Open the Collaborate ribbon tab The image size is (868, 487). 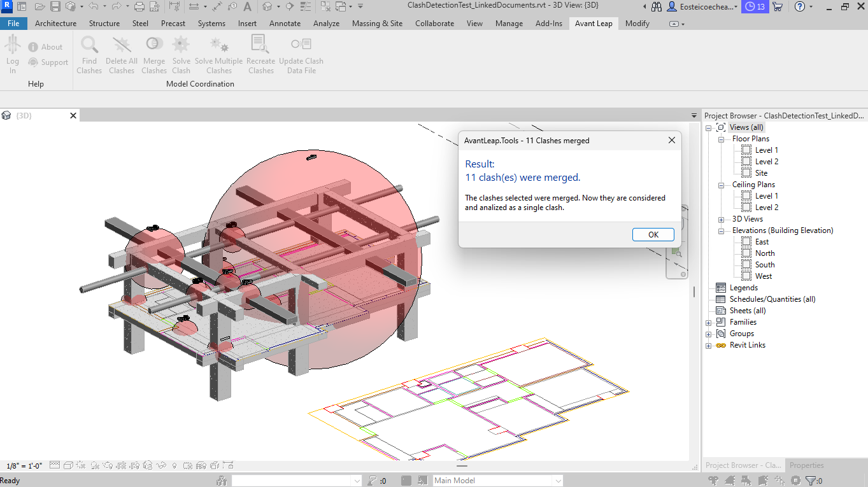click(434, 24)
